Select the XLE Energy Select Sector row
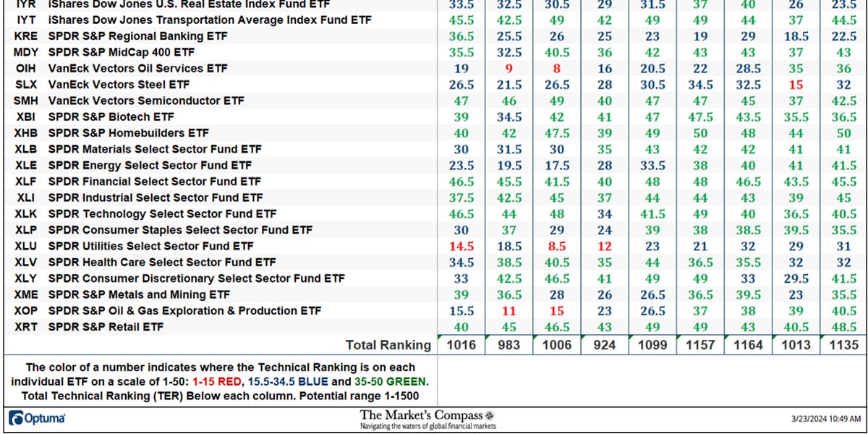Screen dimensions: 868x434 [x=145, y=165]
